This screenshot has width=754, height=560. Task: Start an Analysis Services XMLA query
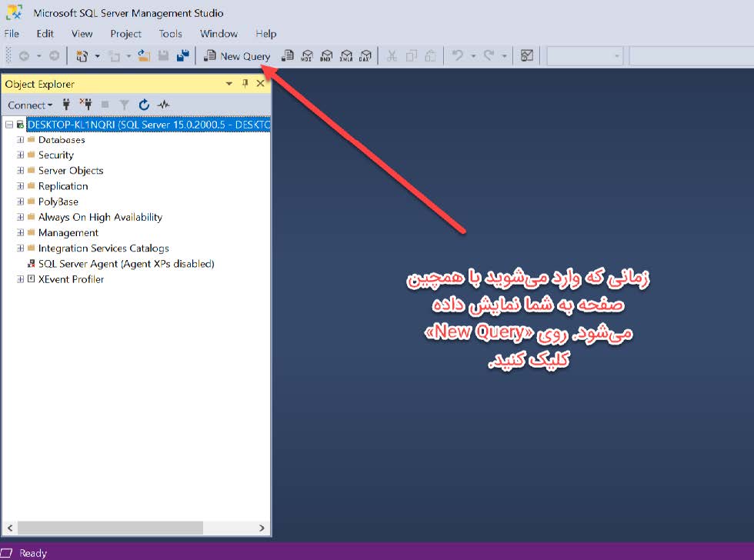pyautogui.click(x=346, y=56)
